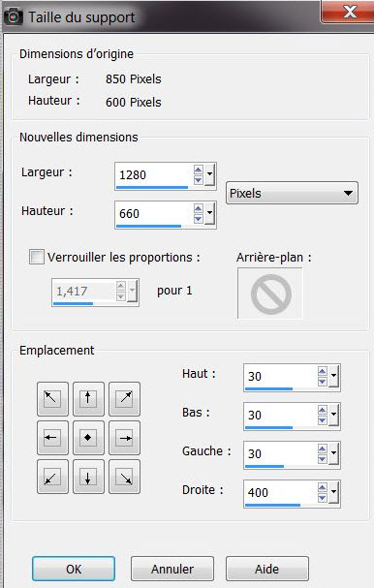Choose the bottom-left placement arrow
Image resolution: width=374 pixels, height=588 pixels.
52,477
